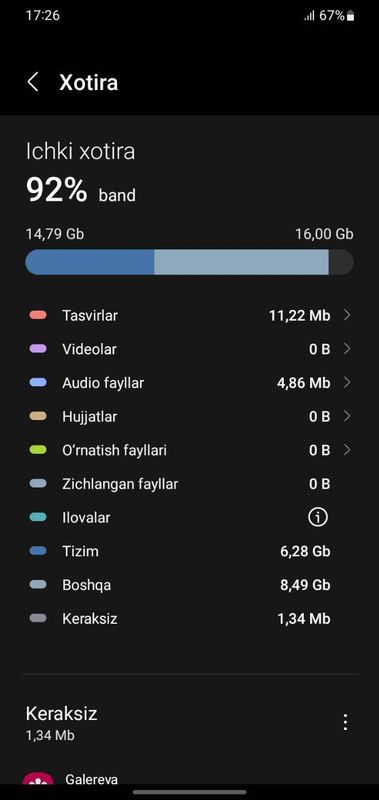Tap the purple Videolar color indicator

click(38, 349)
